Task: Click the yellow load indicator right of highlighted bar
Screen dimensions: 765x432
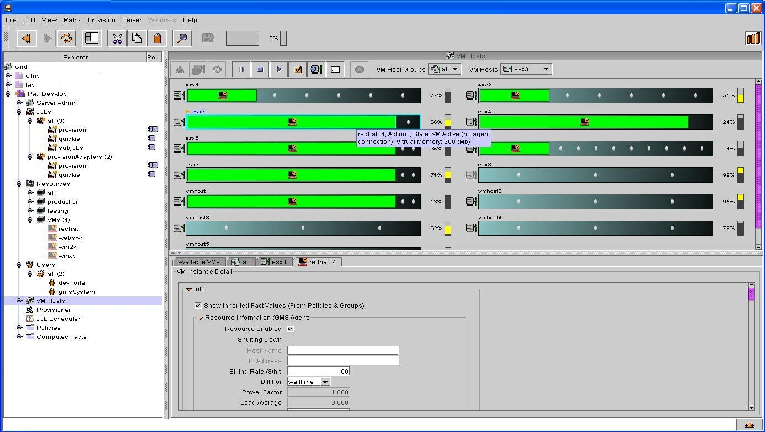Action: click(x=448, y=122)
